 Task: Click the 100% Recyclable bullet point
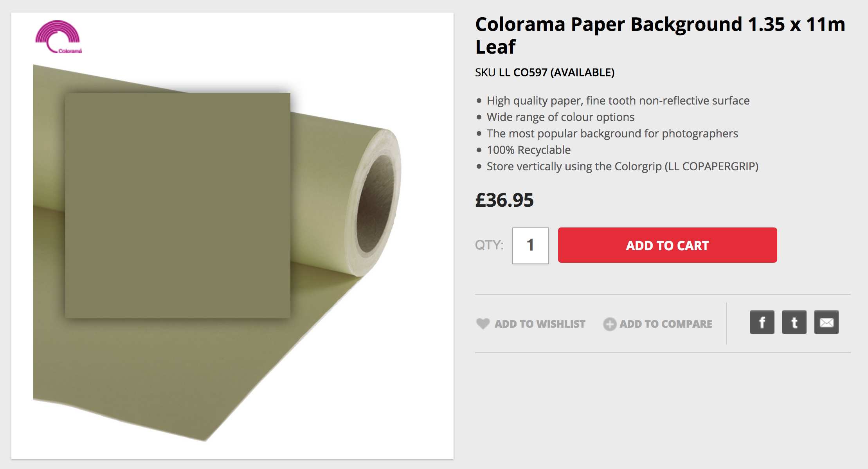(x=528, y=150)
